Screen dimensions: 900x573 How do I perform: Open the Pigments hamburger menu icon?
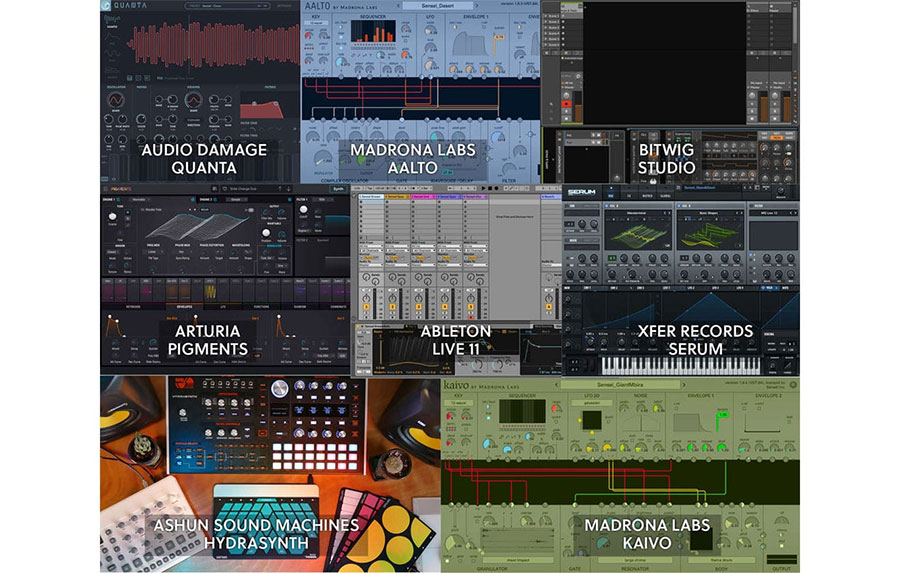(105, 188)
